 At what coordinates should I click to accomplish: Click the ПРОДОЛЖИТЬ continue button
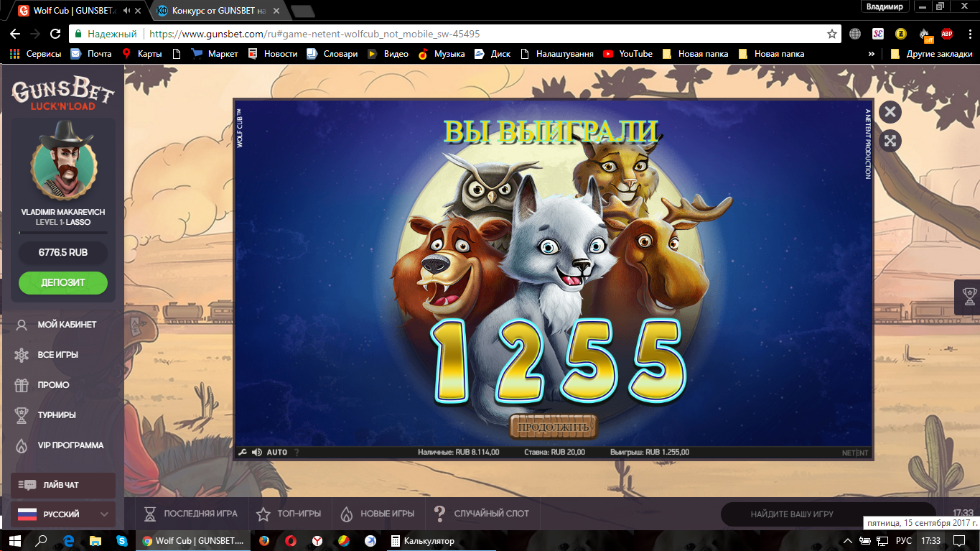tap(554, 427)
